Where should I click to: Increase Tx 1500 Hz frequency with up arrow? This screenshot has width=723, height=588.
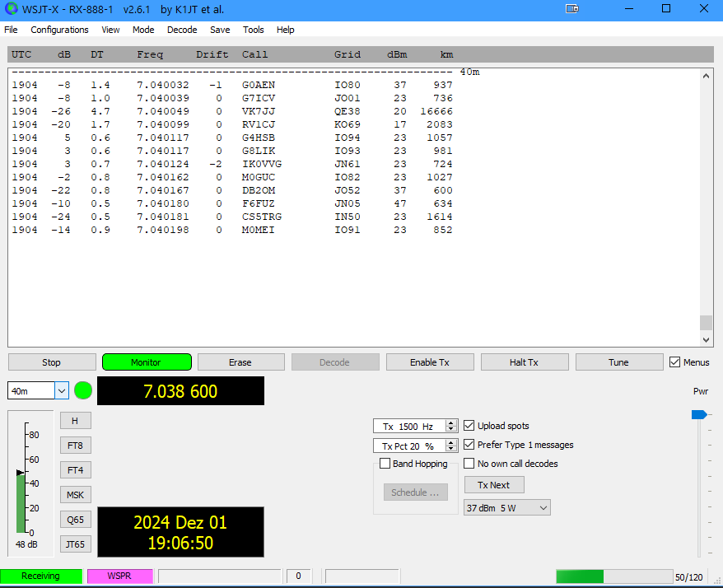click(451, 422)
